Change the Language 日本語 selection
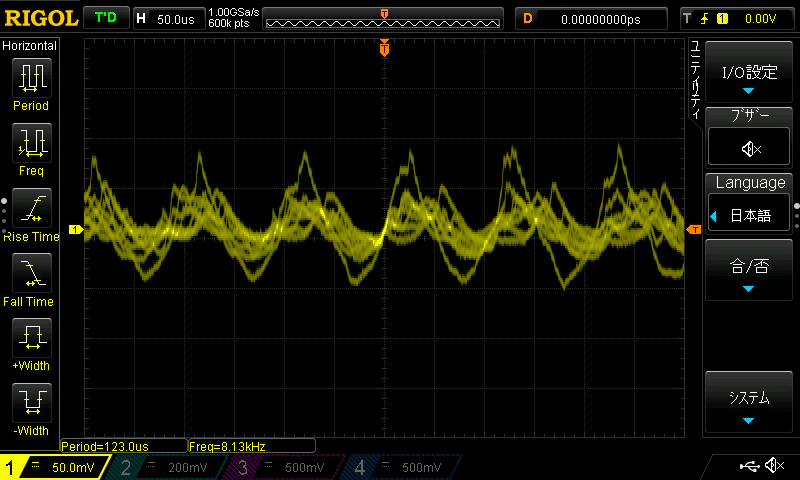This screenshot has width=800, height=480. 749,215
